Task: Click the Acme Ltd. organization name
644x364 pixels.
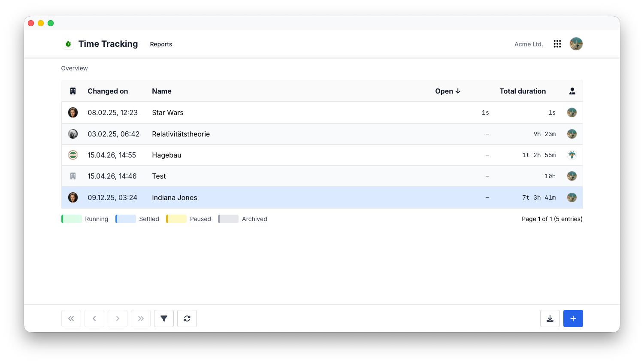Action: coord(529,44)
